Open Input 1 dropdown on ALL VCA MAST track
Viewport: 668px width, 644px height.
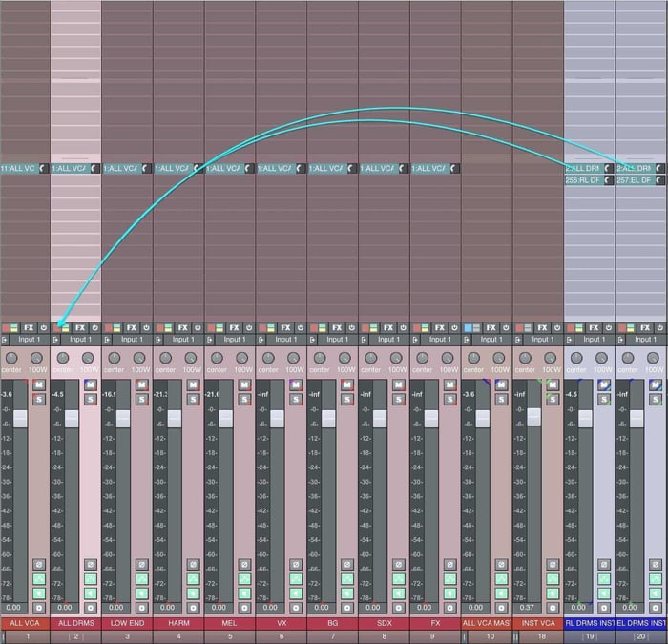491,340
